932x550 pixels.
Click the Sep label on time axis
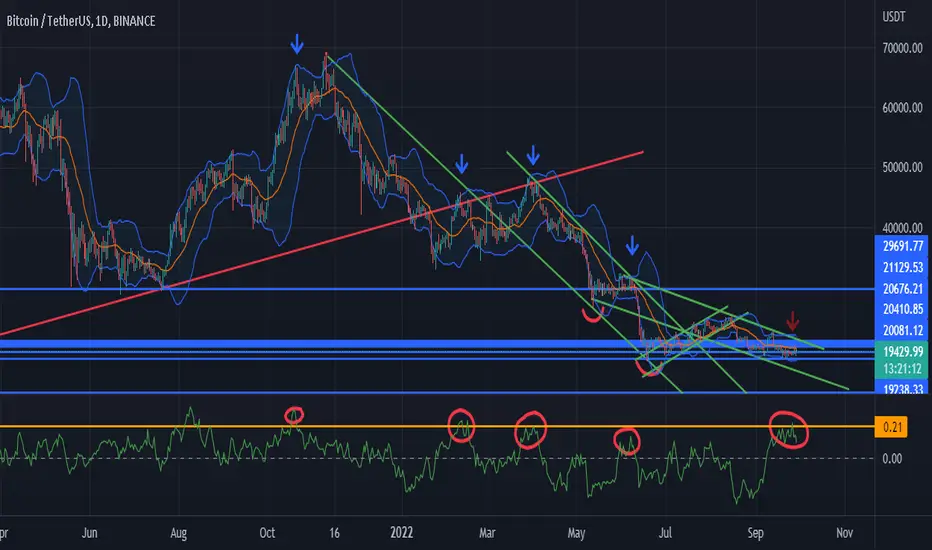tap(755, 533)
